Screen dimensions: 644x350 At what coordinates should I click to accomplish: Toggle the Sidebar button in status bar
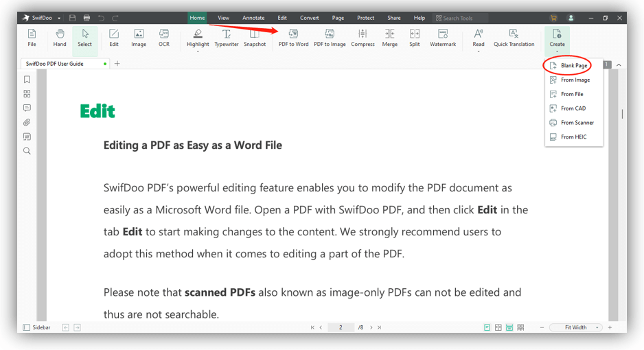point(36,327)
